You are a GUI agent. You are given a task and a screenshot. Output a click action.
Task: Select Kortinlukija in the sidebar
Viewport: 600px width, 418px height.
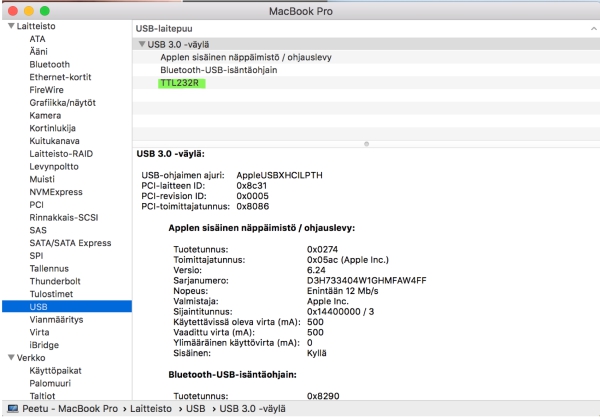pos(52,128)
